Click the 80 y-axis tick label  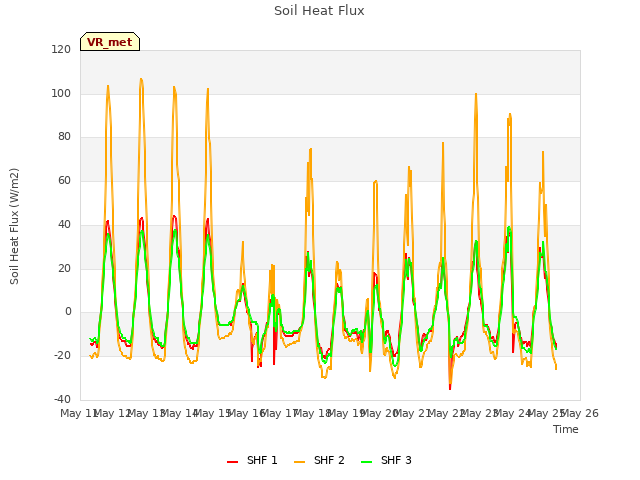(x=64, y=137)
